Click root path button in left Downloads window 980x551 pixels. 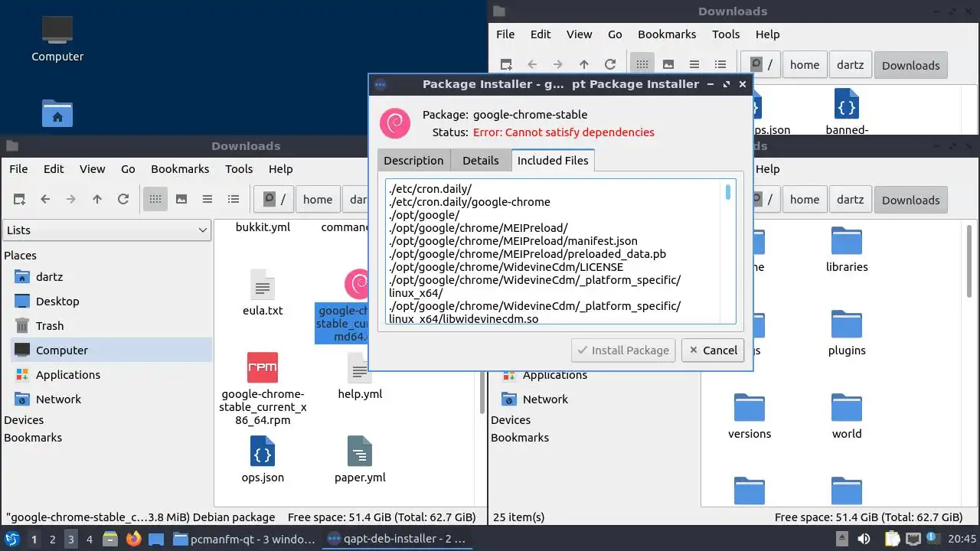click(x=275, y=200)
